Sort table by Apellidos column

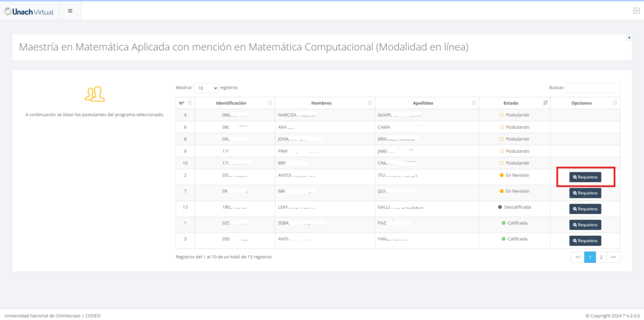pos(426,102)
